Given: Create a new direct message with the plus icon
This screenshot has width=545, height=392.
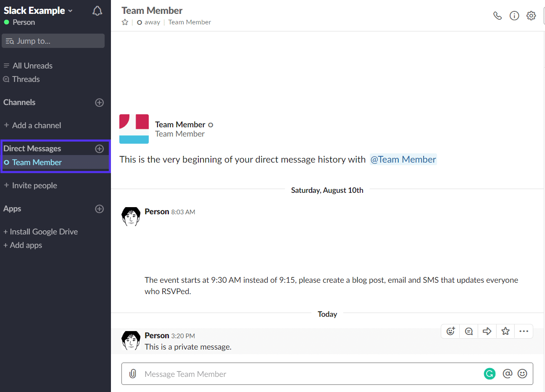Looking at the screenshot, I should pyautogui.click(x=100, y=148).
